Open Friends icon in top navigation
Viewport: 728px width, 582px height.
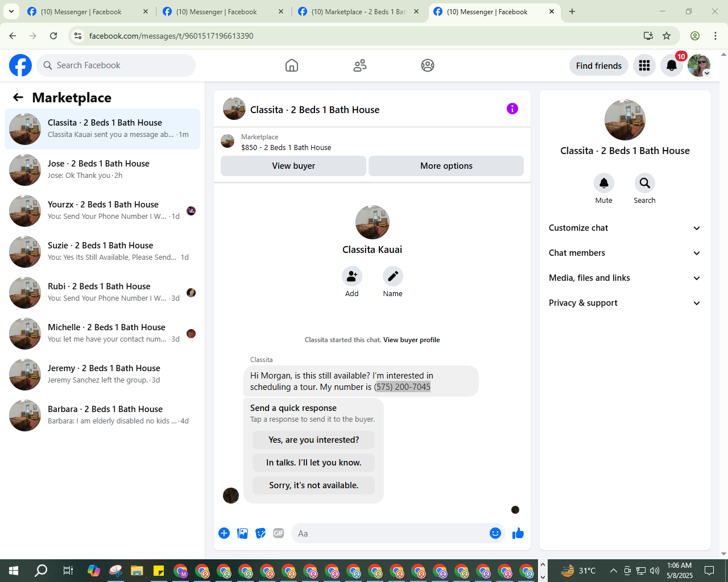360,65
